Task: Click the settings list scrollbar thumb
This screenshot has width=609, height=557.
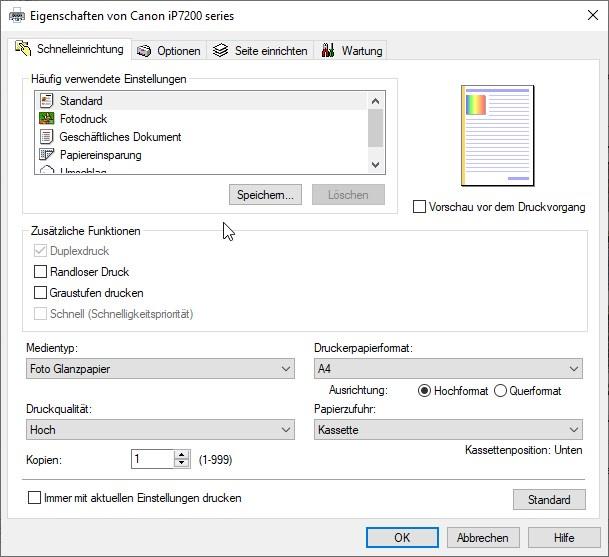Action: tap(375, 128)
